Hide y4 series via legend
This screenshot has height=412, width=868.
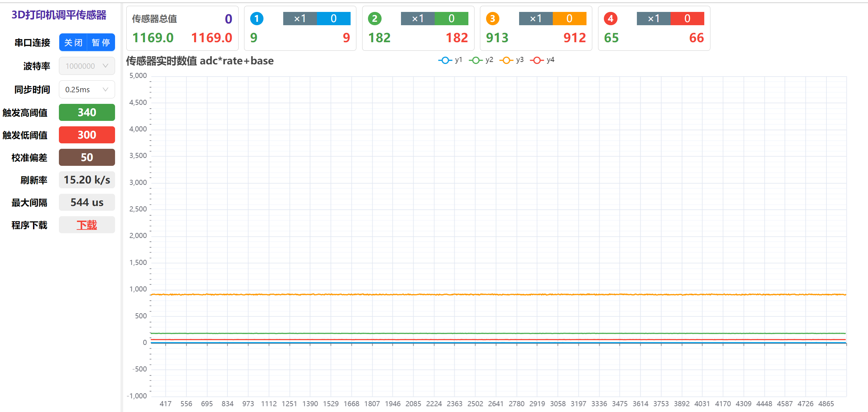(542, 60)
